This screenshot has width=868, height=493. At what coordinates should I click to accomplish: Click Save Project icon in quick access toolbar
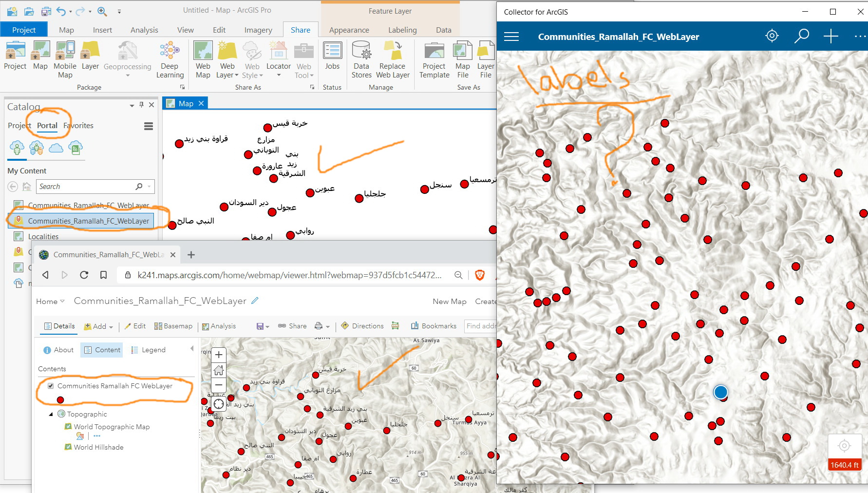46,10
